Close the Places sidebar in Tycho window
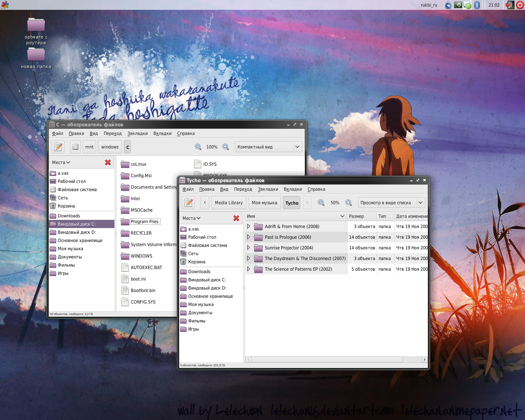Screen dimensions: 525x420 click(x=236, y=218)
